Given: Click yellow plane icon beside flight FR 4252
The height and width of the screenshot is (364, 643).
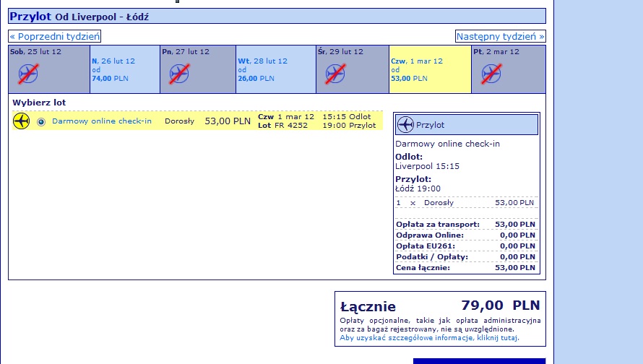Looking at the screenshot, I should 22,121.
